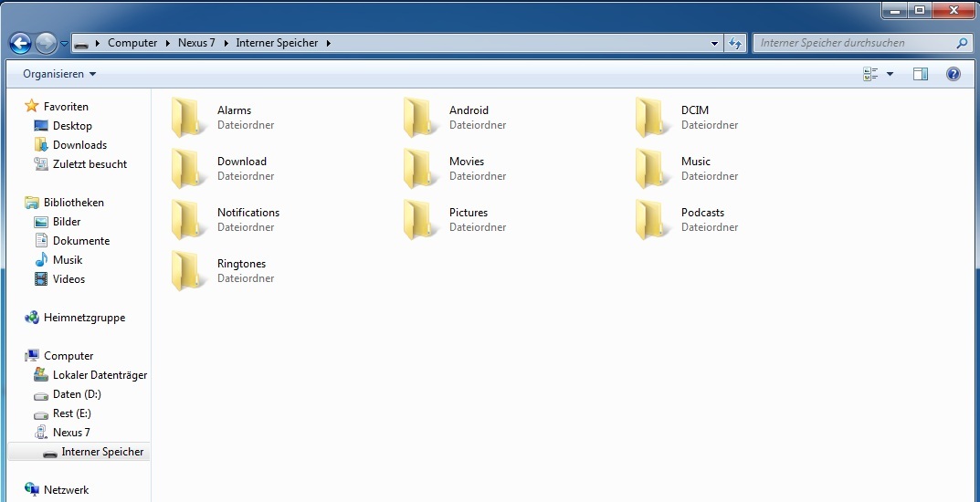Click the Forward navigation arrow
Viewport: 980px width, 502px height.
pos(46,43)
